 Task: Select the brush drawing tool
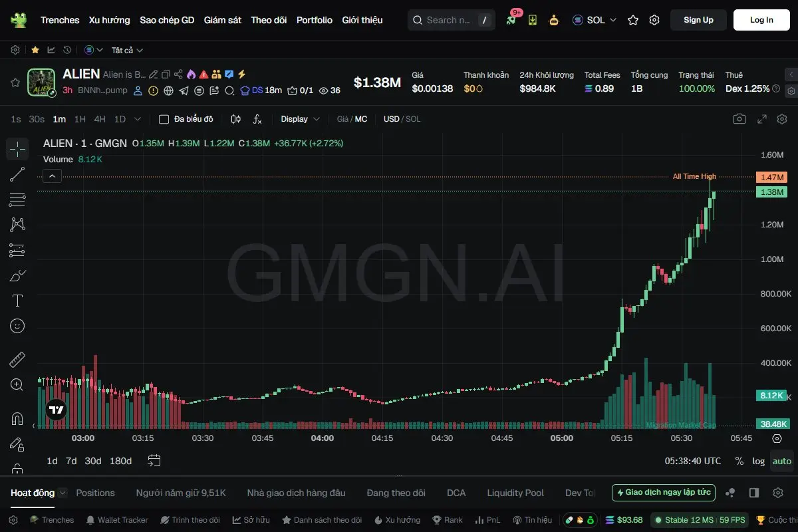[x=17, y=275]
